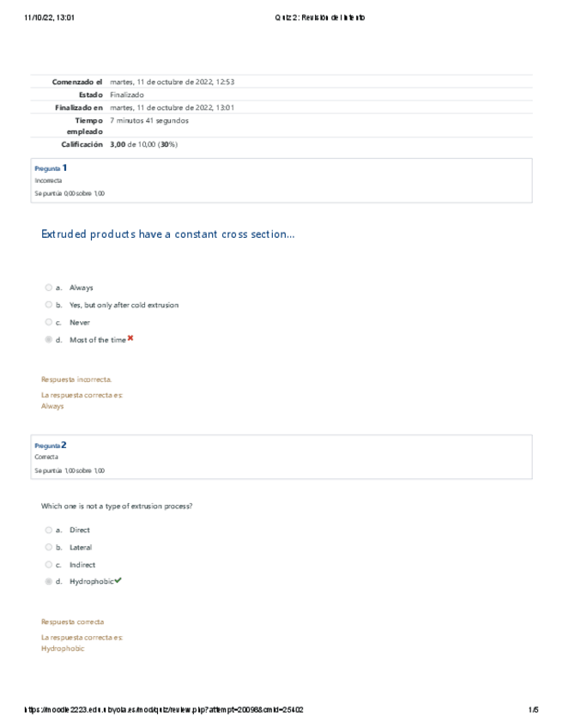Click the "Pregunta 1" question header
This screenshot has height=728, width=563.
pyautogui.click(x=51, y=168)
